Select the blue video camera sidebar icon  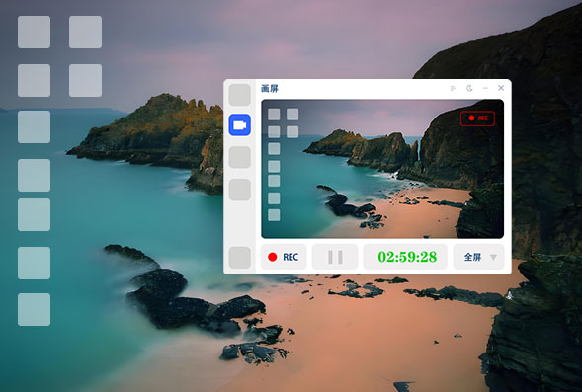pos(239,125)
